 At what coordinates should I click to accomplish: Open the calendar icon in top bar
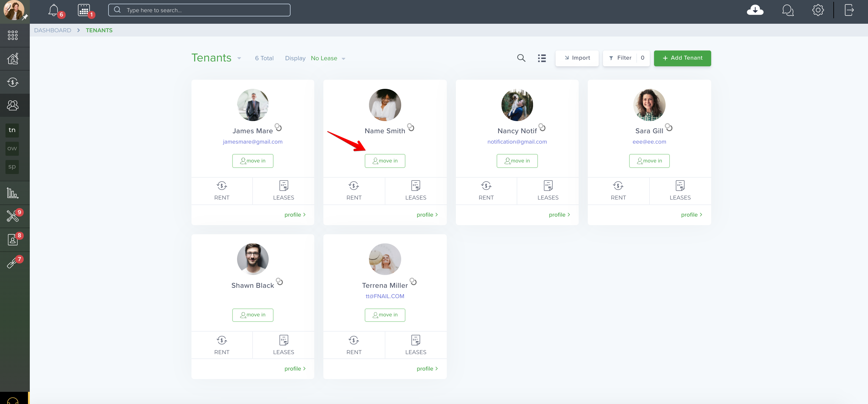pos(84,10)
